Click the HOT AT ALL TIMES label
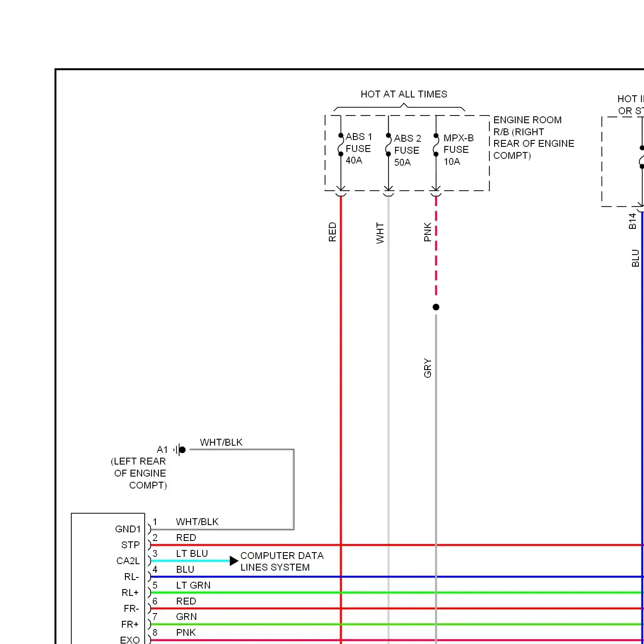The image size is (644, 644). point(404,94)
